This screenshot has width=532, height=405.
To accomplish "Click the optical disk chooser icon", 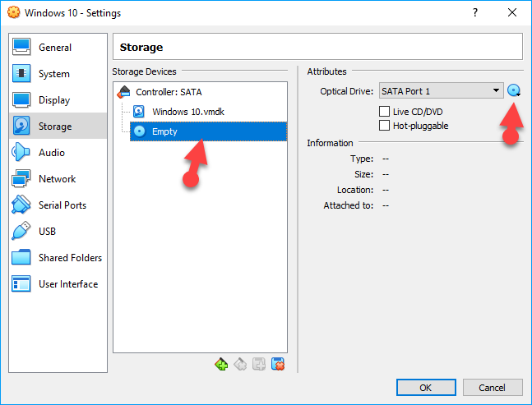I will (515, 91).
